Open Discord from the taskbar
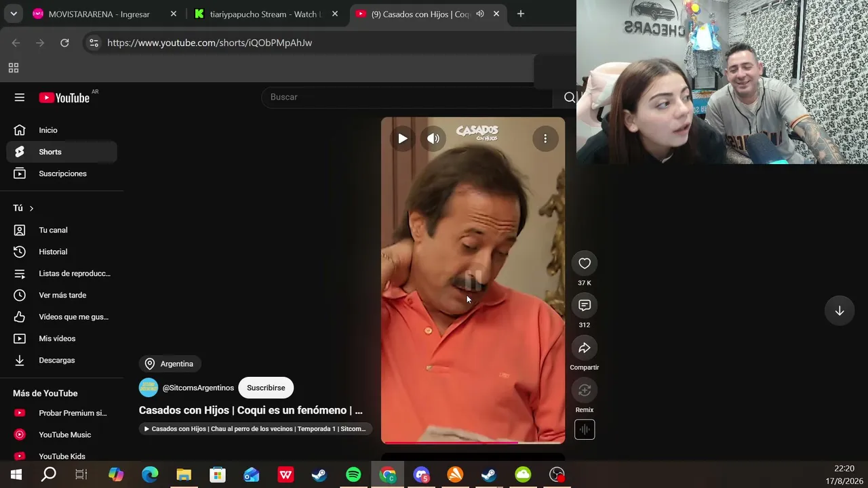The image size is (868, 488). (421, 474)
